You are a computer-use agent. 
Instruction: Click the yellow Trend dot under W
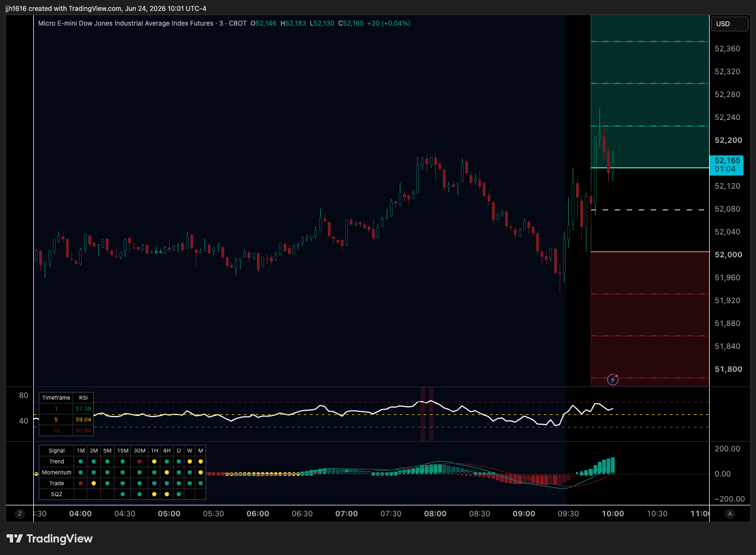[x=190, y=462]
